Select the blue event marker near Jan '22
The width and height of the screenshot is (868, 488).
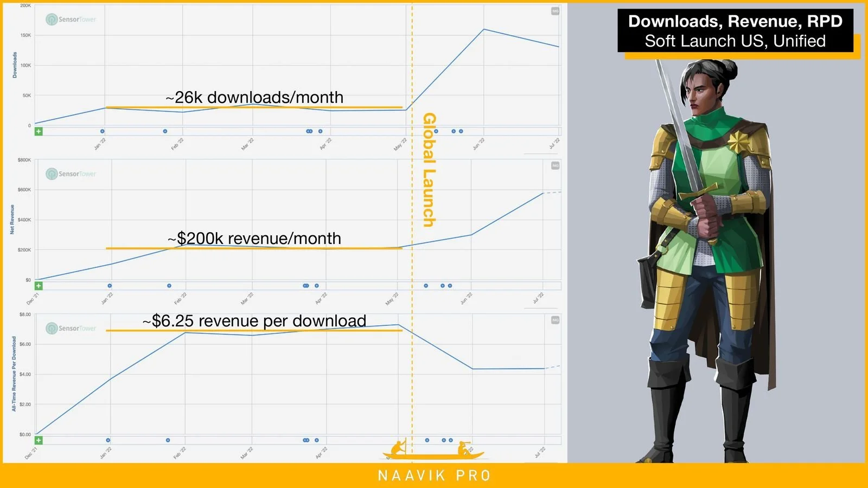(x=103, y=131)
